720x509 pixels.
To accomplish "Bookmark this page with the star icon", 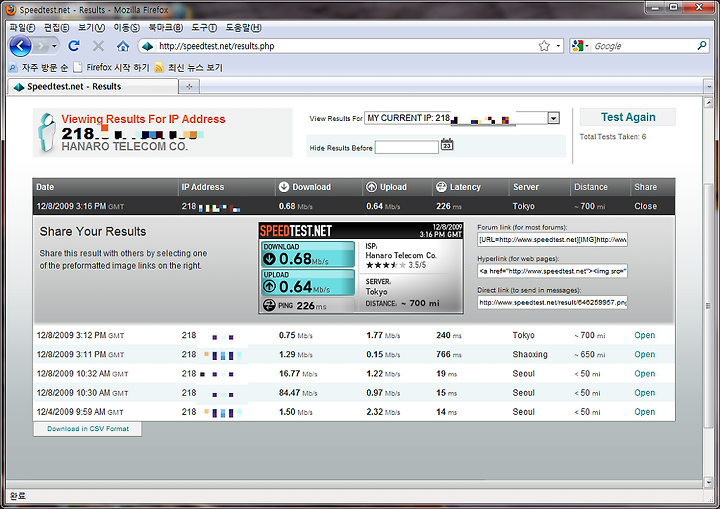I will [x=544, y=46].
